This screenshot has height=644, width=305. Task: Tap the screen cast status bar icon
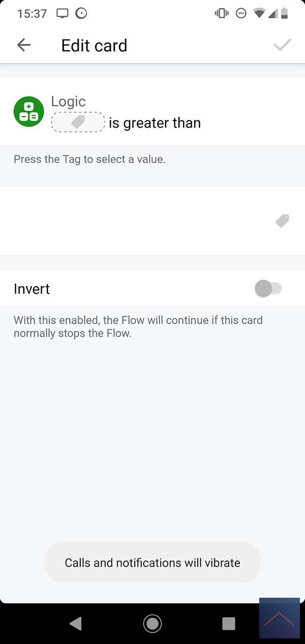pos(62,13)
